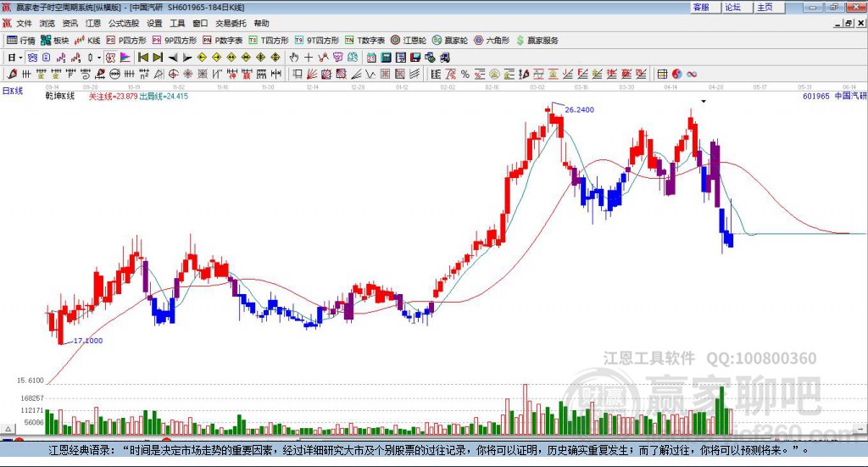Click the 出局线=24.415 indicator text
Screen dimensions: 868x467
click(164, 97)
